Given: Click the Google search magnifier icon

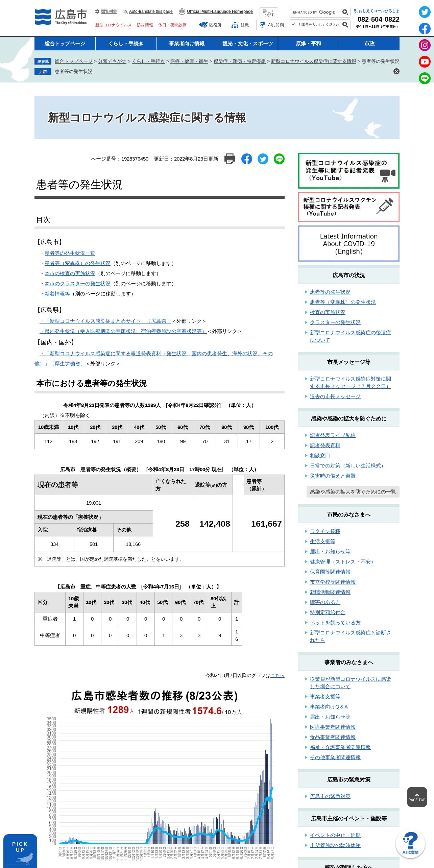Looking at the screenshot, I should 345,12.
